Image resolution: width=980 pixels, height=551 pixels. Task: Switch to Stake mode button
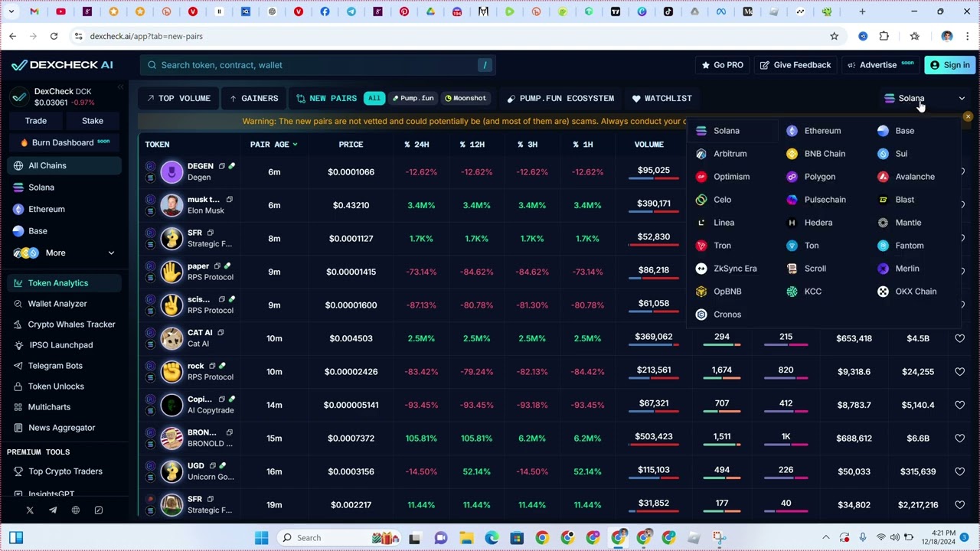tap(93, 121)
